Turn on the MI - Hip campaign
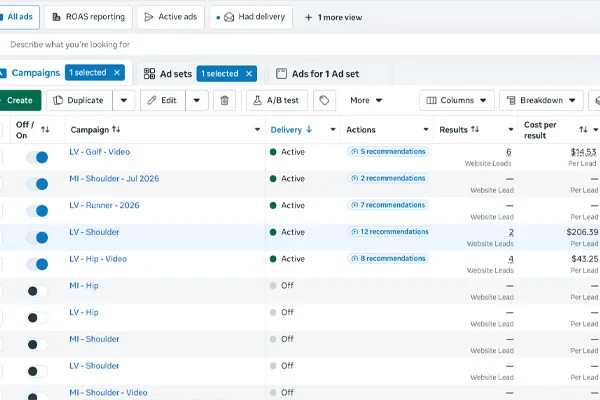600x400 pixels. (x=37, y=291)
